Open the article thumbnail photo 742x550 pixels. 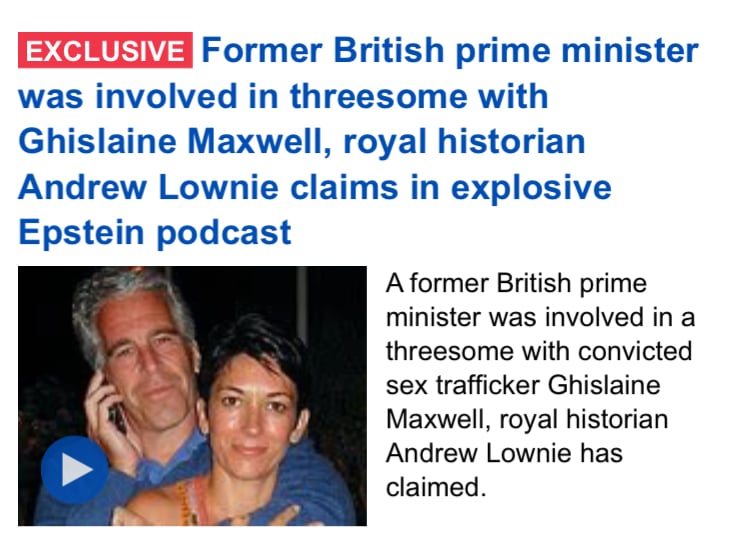click(192, 396)
